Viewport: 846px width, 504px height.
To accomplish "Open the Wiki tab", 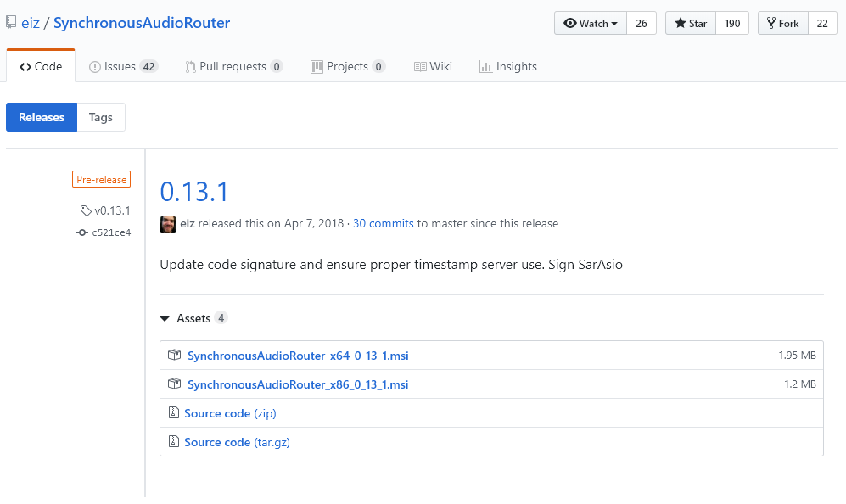I will [x=433, y=66].
